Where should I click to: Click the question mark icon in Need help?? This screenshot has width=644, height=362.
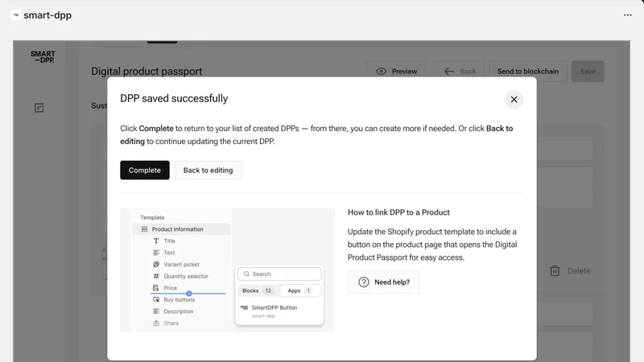364,282
